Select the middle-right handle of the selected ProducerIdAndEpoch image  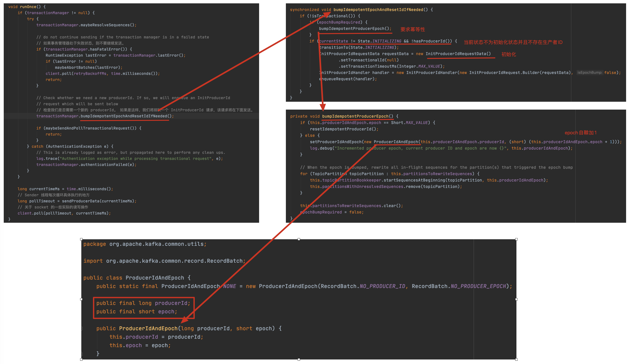coord(516,299)
